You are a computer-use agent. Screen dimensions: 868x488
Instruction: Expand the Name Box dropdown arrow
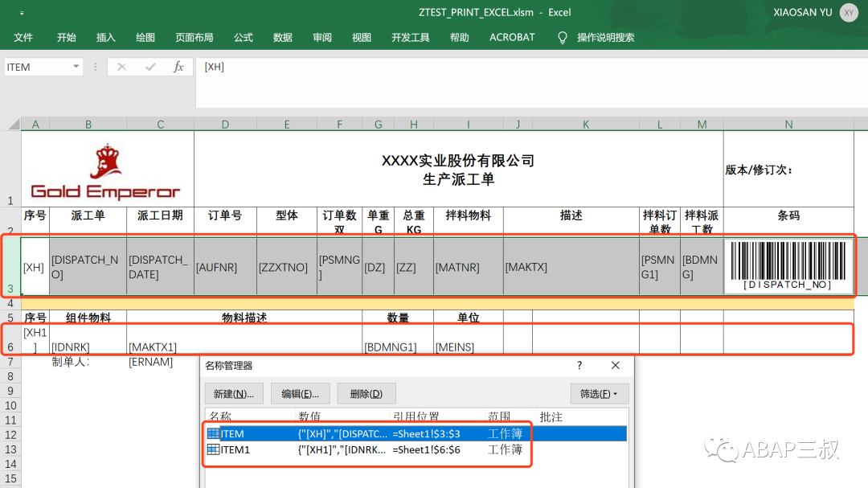[x=76, y=67]
